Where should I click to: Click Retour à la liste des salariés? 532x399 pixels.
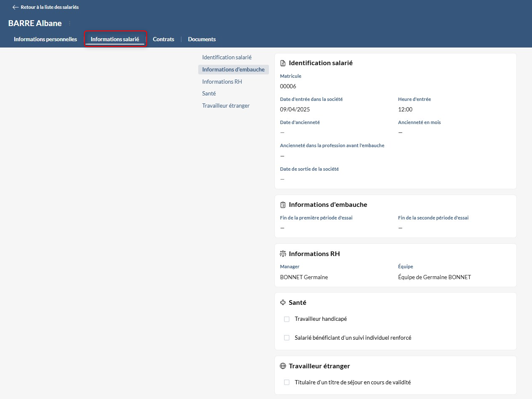(49, 7)
